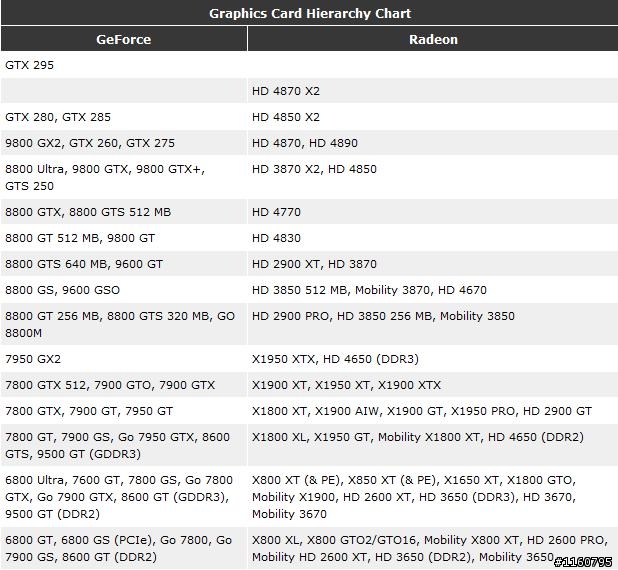Click X1900 XT, X1950 XT, X1900 XTX cell
This screenshot has height=570, width=618.
[433, 385]
